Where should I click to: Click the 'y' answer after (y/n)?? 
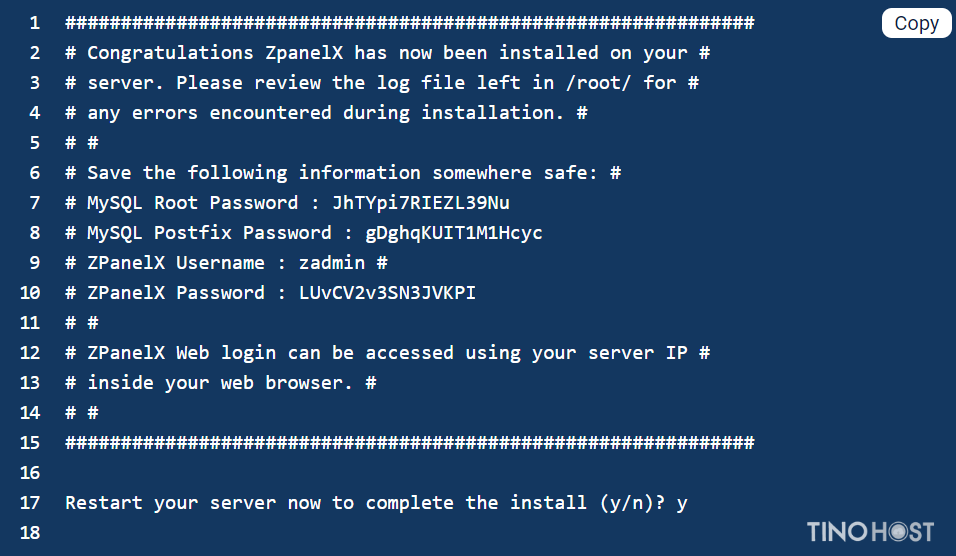[x=682, y=504]
